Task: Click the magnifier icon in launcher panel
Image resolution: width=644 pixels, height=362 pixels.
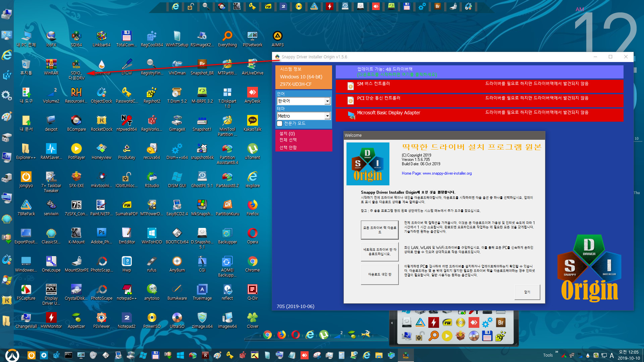Action: [x=433, y=336]
